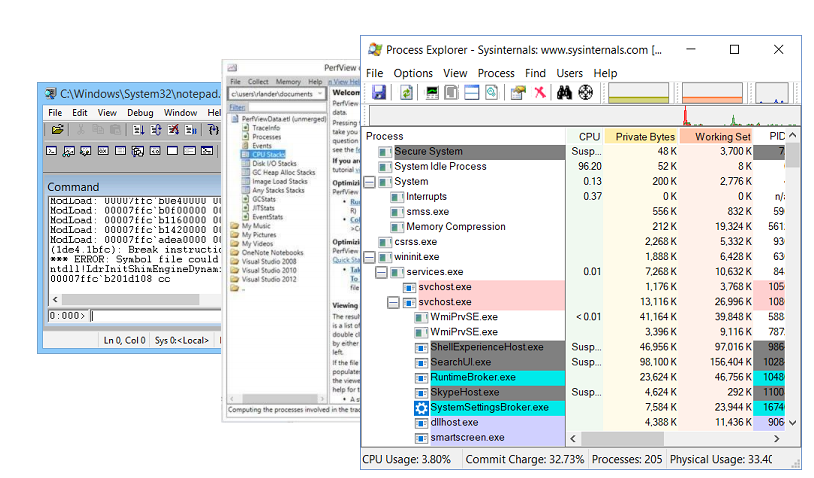The width and height of the screenshot is (814, 478).
Task: Click the Break icon in WinDbg toolbar
Action: (191, 129)
